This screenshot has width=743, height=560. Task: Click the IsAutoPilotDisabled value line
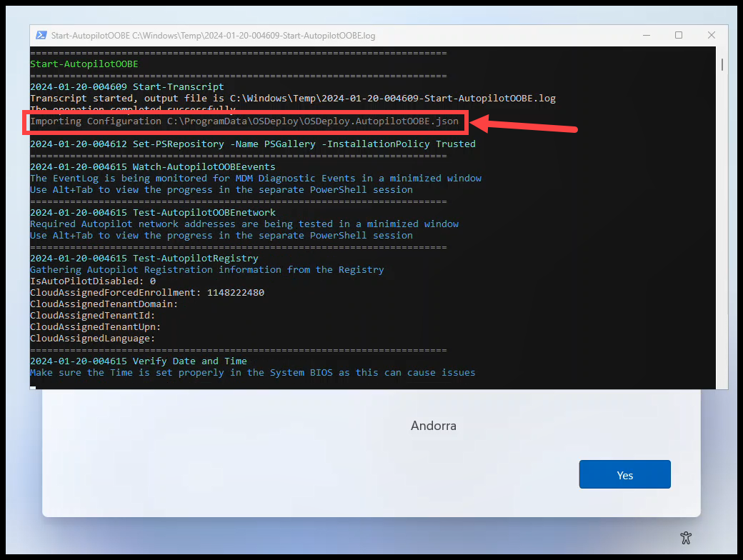pyautogui.click(x=91, y=281)
